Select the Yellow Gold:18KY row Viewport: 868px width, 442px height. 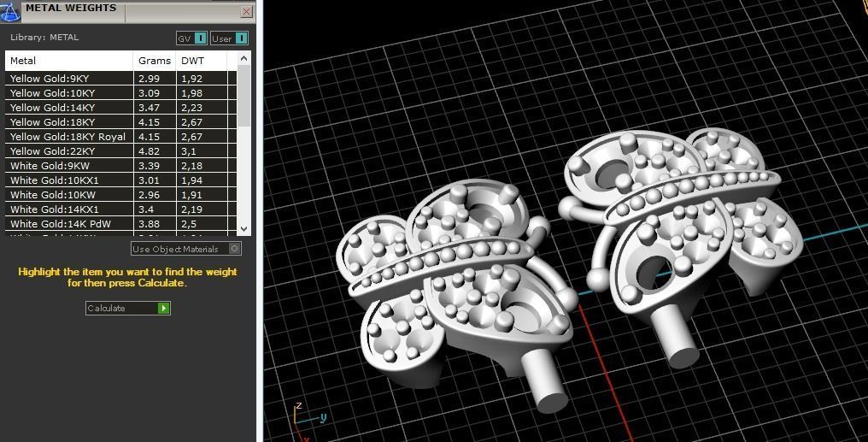[120, 122]
